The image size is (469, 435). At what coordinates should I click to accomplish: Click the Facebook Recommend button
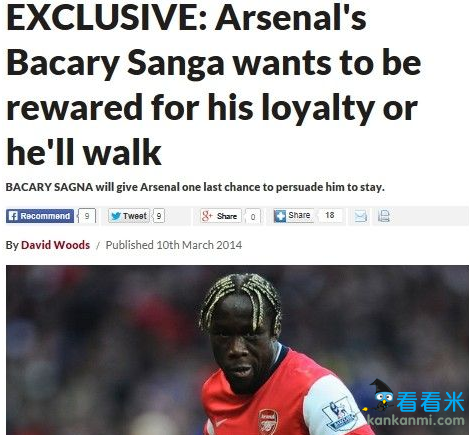(40, 216)
